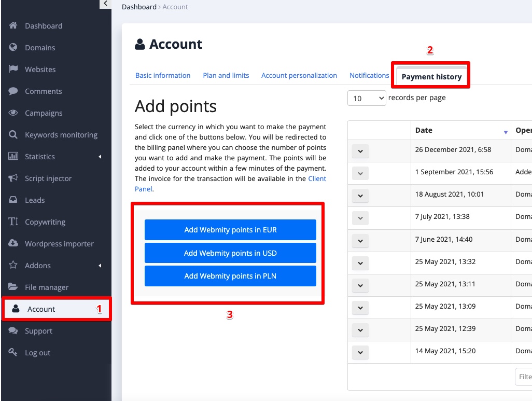The height and width of the screenshot is (401, 532).
Task: Switch to the Plan and limits tab
Action: pos(226,75)
